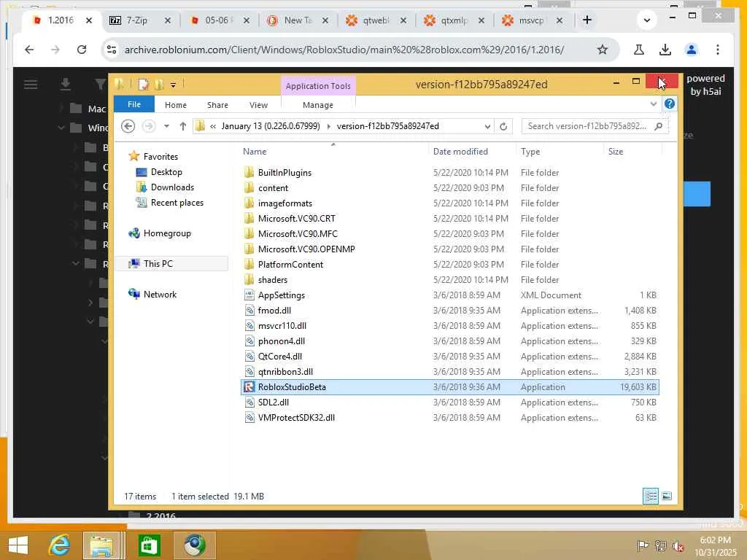Image resolution: width=747 pixels, height=560 pixels.
Task: Open Chrome profile avatar icon
Action: (692, 50)
